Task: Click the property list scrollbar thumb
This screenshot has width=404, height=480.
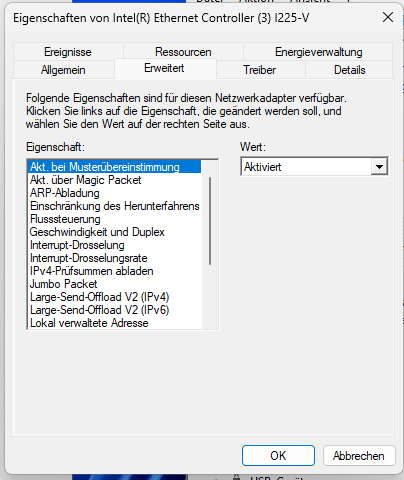Action: tap(210, 221)
